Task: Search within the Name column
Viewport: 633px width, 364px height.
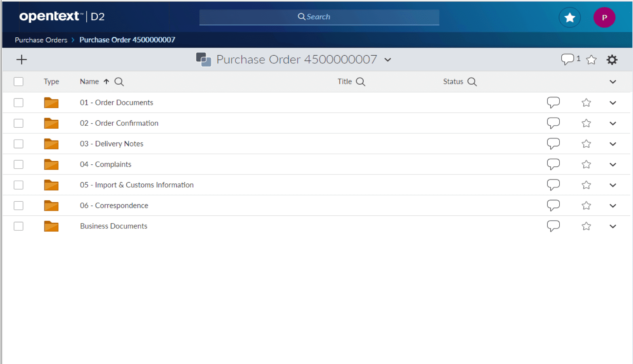Action: point(119,81)
